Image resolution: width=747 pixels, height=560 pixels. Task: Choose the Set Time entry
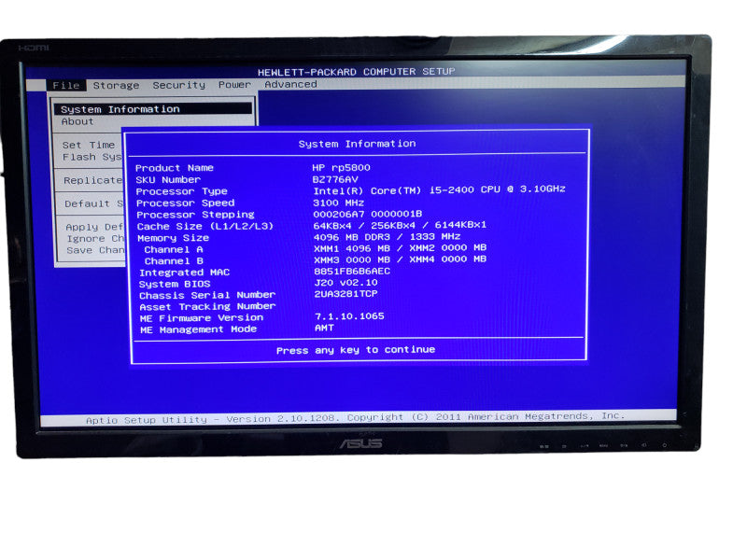(x=89, y=145)
